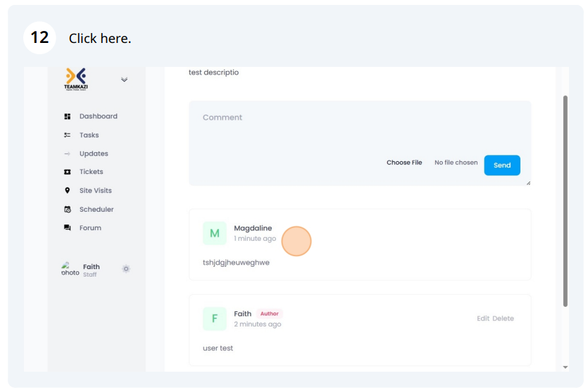Click the Choose File button
Image resolution: width=588 pixels, height=390 pixels.
click(404, 163)
